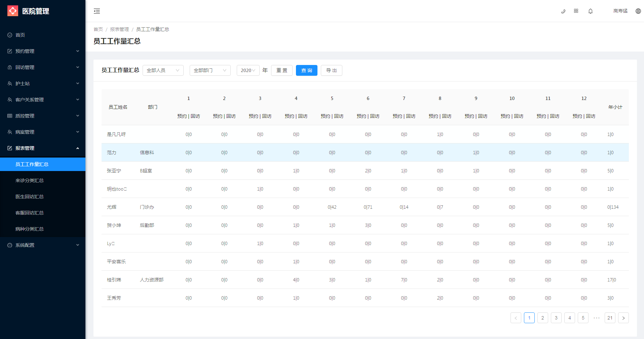Click employee name 贺小坤
Screen dimensions: 644x339
tap(114, 225)
